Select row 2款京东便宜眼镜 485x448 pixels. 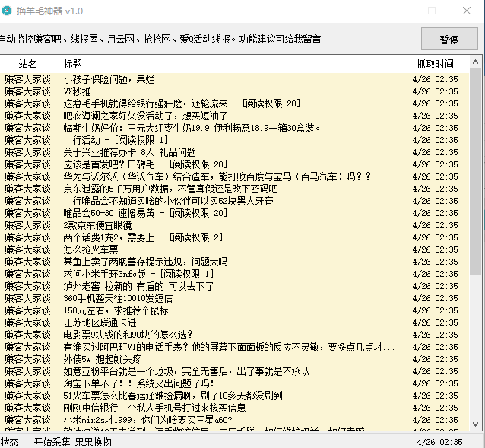pyautogui.click(x=234, y=225)
